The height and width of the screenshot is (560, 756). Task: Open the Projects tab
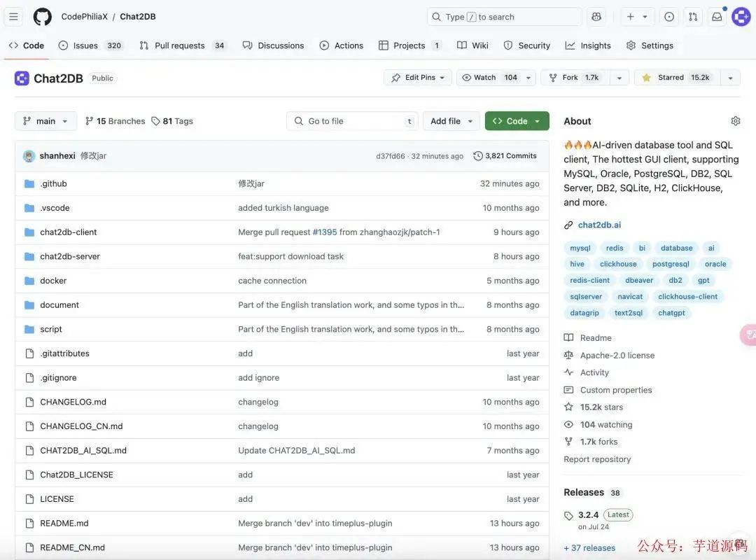[410, 45]
